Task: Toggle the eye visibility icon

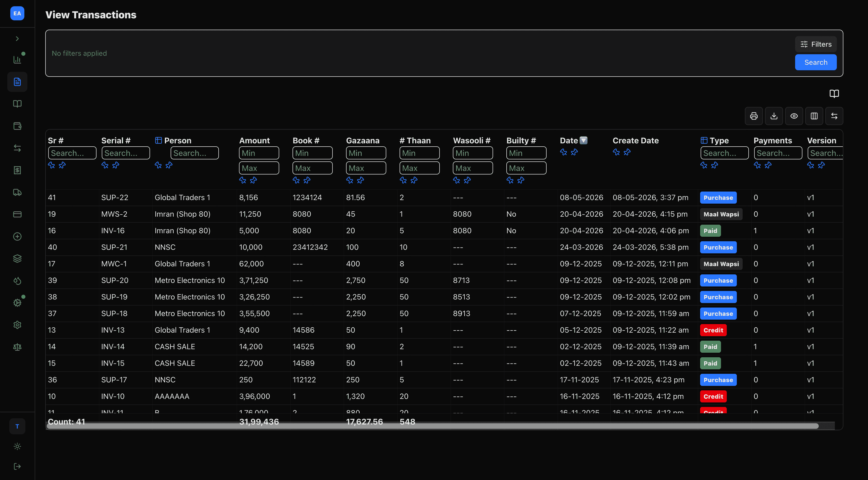Action: 794,116
